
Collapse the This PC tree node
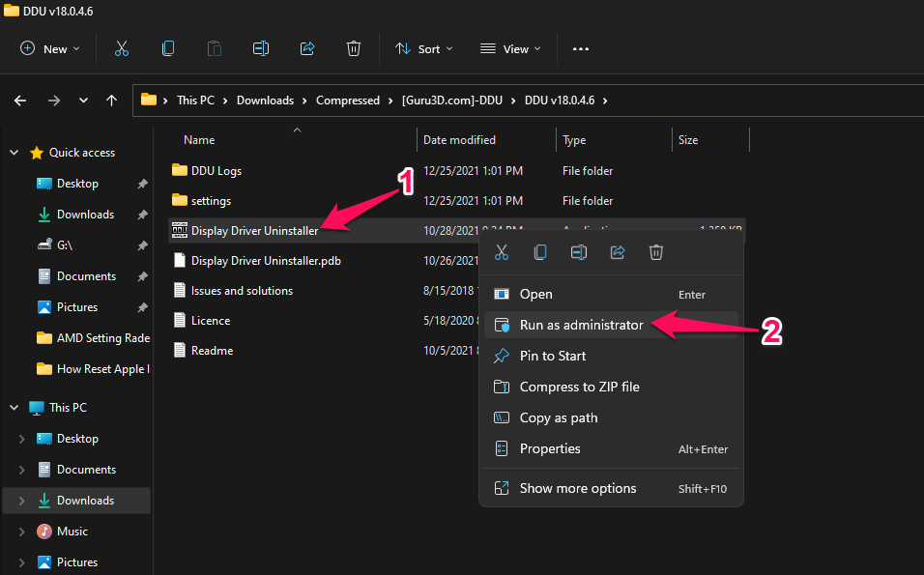(x=14, y=407)
